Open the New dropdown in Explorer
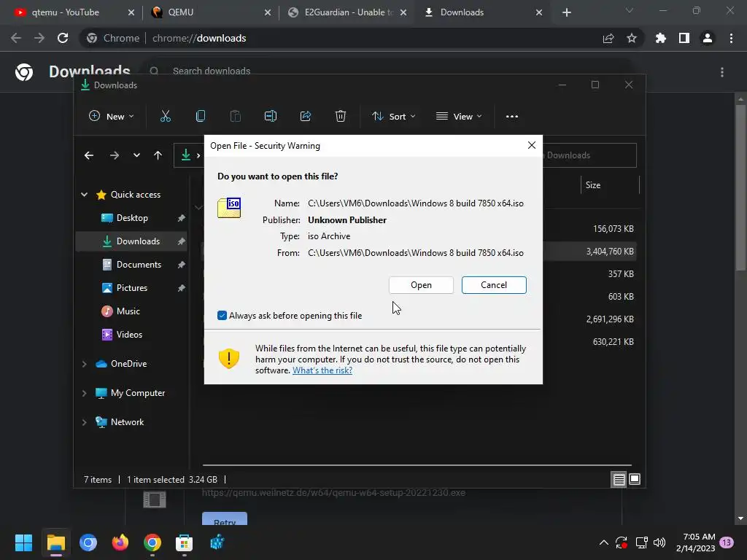The width and height of the screenshot is (747, 560). coord(112,116)
